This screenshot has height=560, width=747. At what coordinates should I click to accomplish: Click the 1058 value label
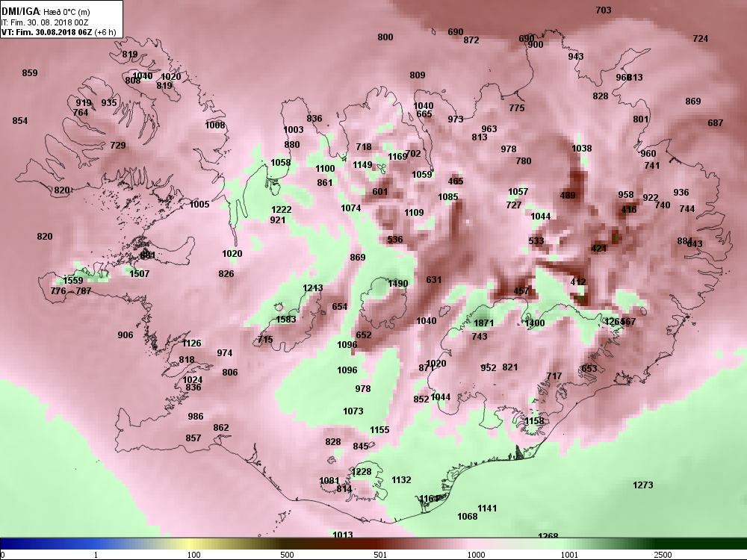pos(281,162)
